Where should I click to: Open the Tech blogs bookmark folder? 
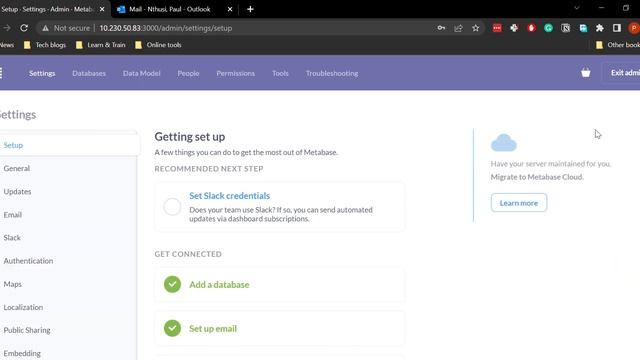click(x=45, y=45)
